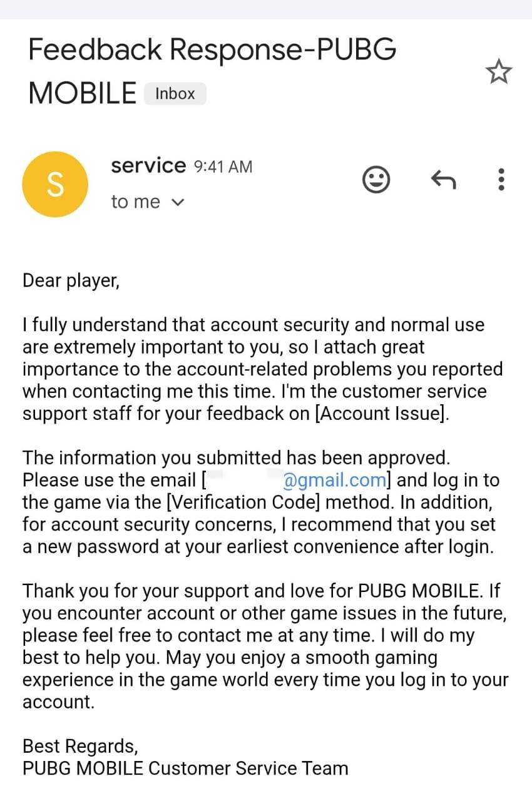Image resolution: width=532 pixels, height=801 pixels.
Task: Tap the 'Dear player,' greeting line
Action: pos(71,280)
